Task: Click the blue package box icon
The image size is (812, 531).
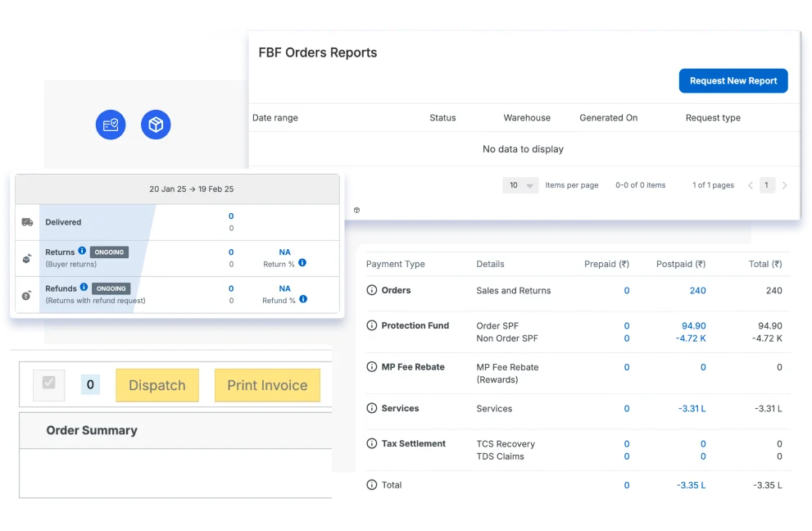Action: point(156,125)
